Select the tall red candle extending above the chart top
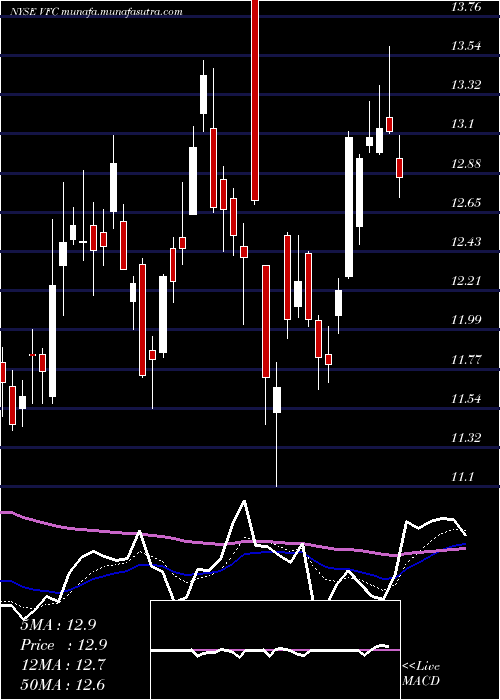The height and width of the screenshot is (700, 500). (255, 102)
